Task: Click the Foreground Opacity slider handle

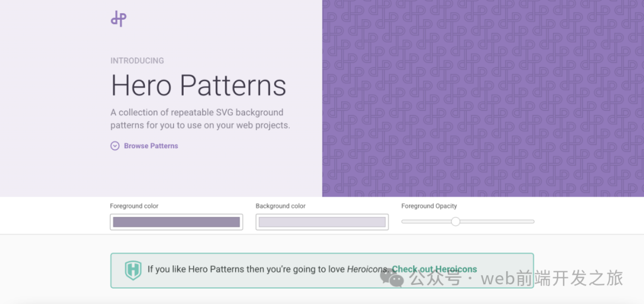Action: click(456, 222)
